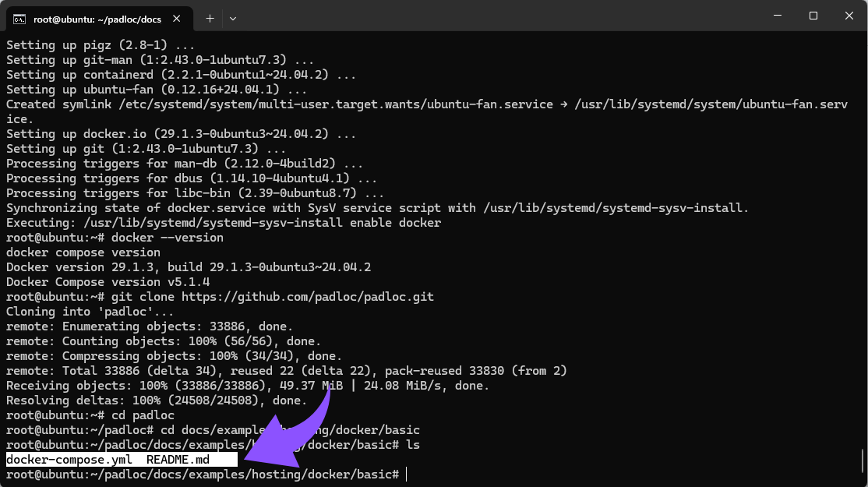Click 'remote: Compressing objects: 100%' line
This screenshot has width=868, height=487.
point(174,356)
